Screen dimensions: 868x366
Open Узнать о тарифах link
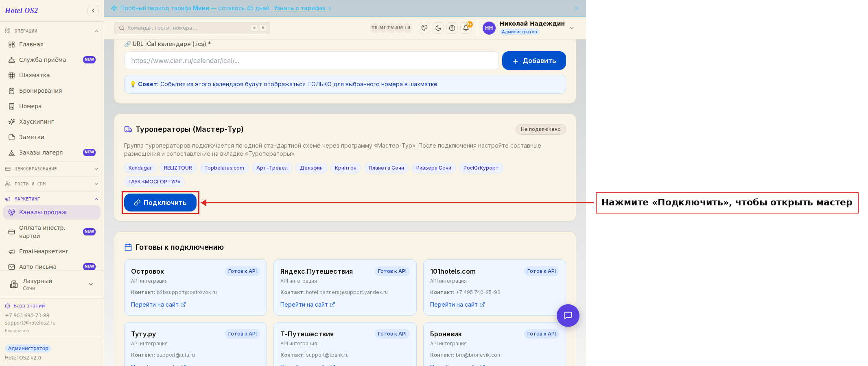click(x=300, y=8)
